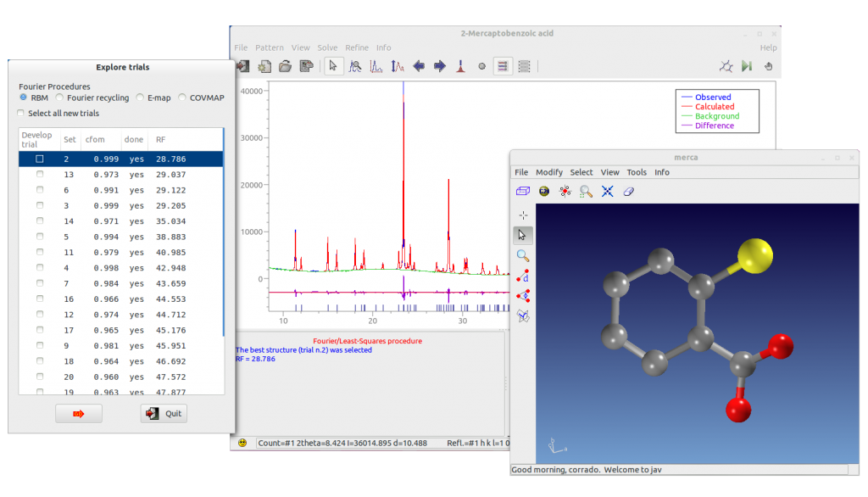Click the vertical scale intensity icon
The width and height of the screenshot is (868, 497).
coord(397,66)
